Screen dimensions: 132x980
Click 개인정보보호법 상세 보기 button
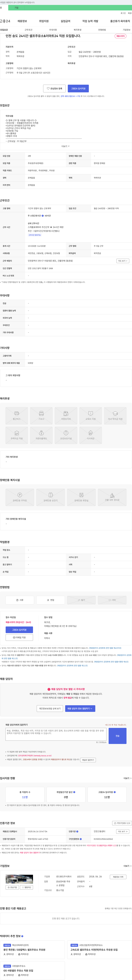coord(50,708)
